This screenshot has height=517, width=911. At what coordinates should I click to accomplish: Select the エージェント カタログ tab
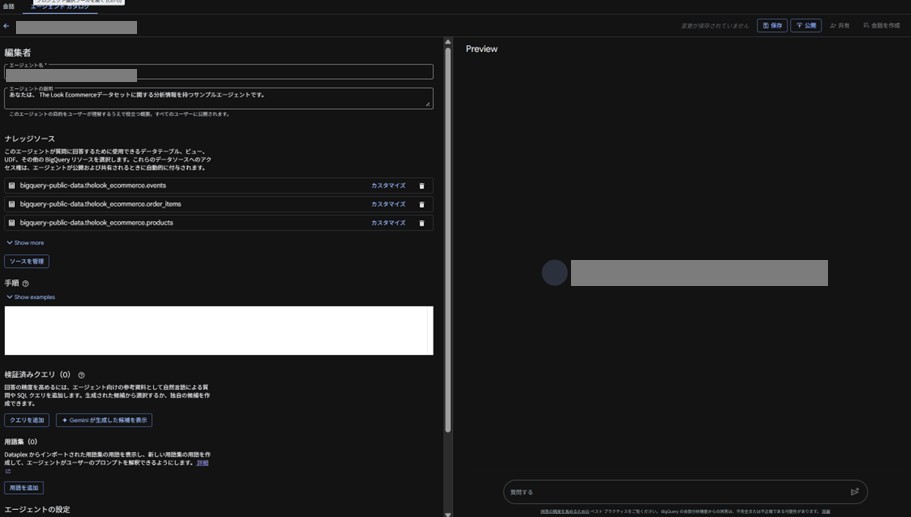60,7
